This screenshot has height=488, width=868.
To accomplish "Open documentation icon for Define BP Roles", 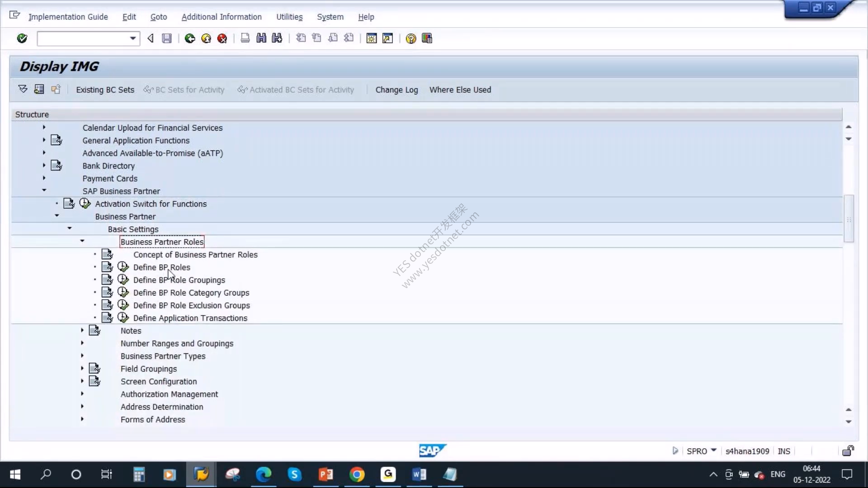I will coord(107,267).
